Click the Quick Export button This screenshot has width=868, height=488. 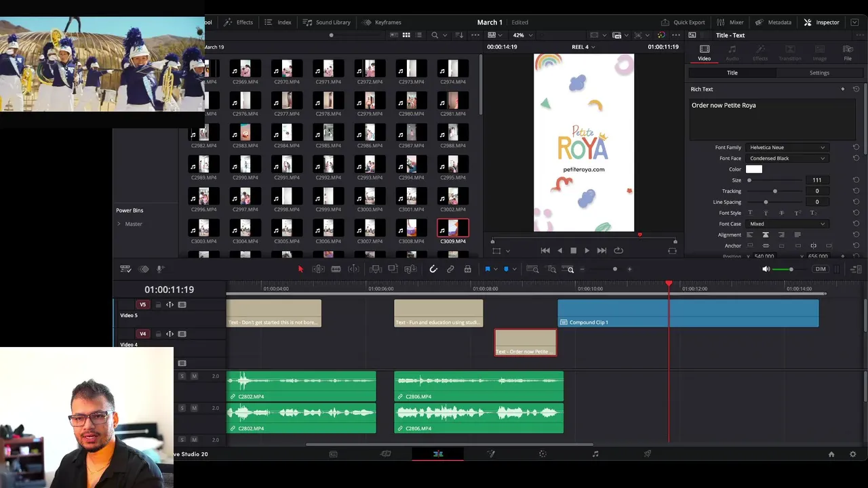pos(683,22)
